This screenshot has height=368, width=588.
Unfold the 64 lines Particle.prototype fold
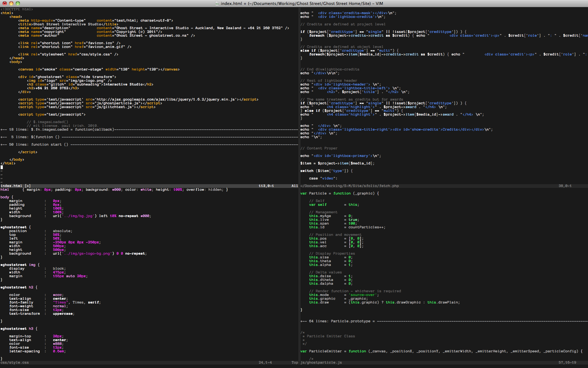[x=444, y=321]
